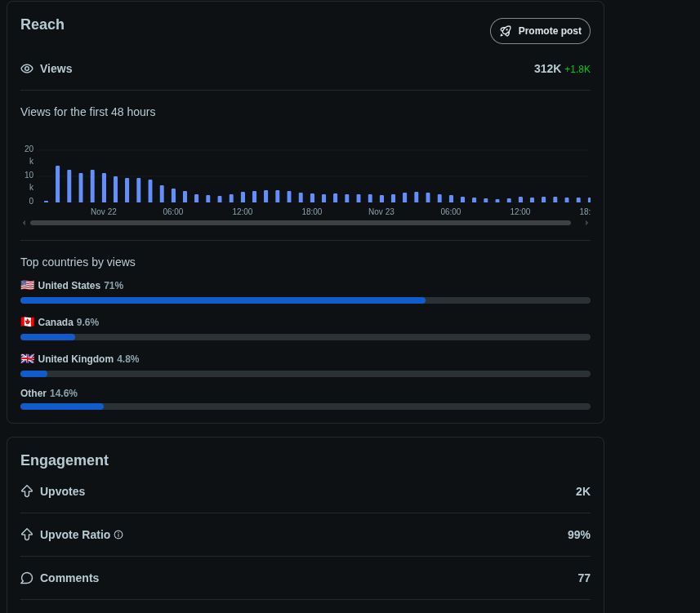This screenshot has height=613, width=700.
Task: Click the Comments label
Action: [x=69, y=578]
